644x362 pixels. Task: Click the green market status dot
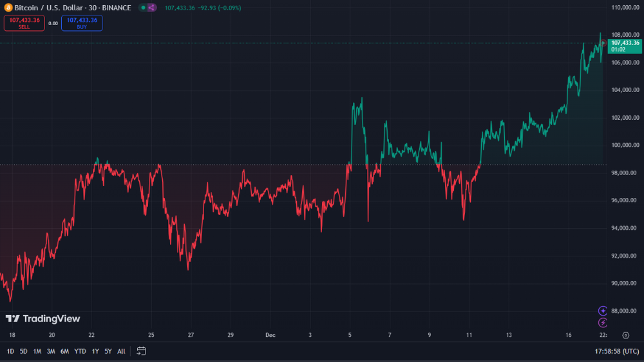coord(143,8)
